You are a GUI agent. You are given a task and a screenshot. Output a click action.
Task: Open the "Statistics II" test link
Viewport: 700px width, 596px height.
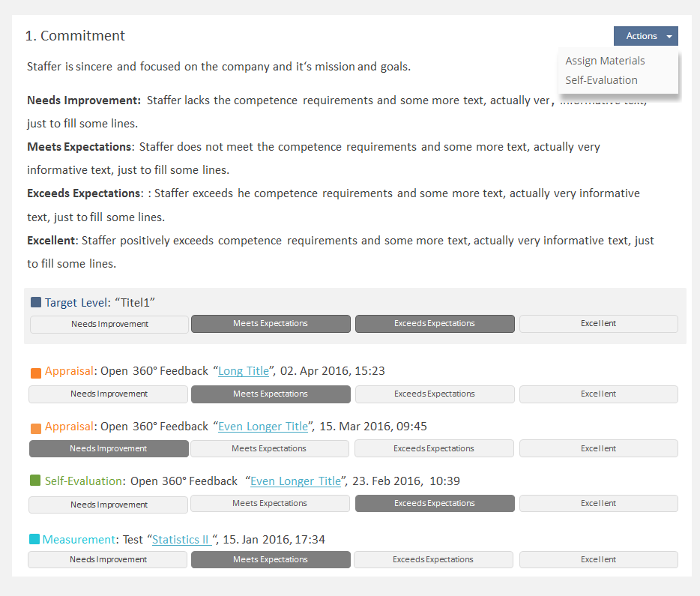[x=181, y=540]
